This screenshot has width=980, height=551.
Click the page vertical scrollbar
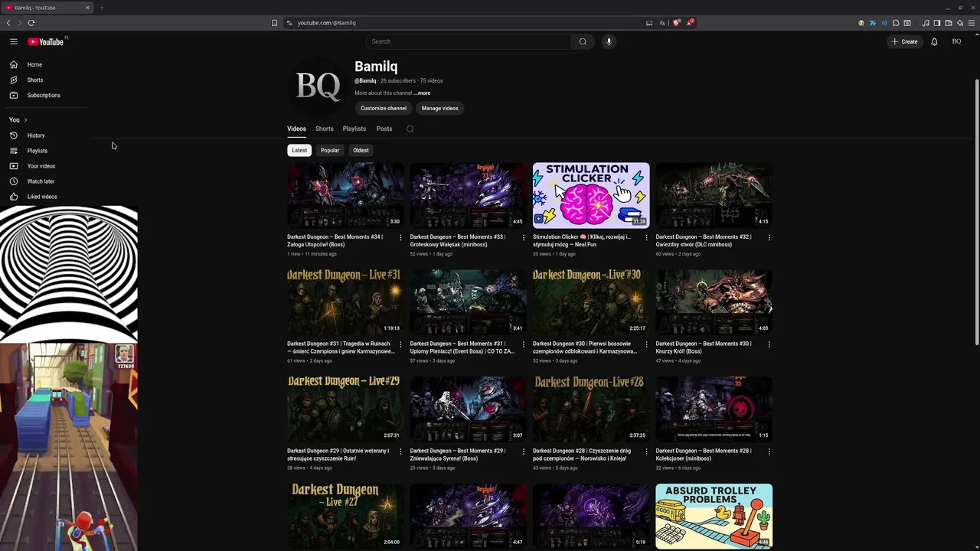[976, 212]
